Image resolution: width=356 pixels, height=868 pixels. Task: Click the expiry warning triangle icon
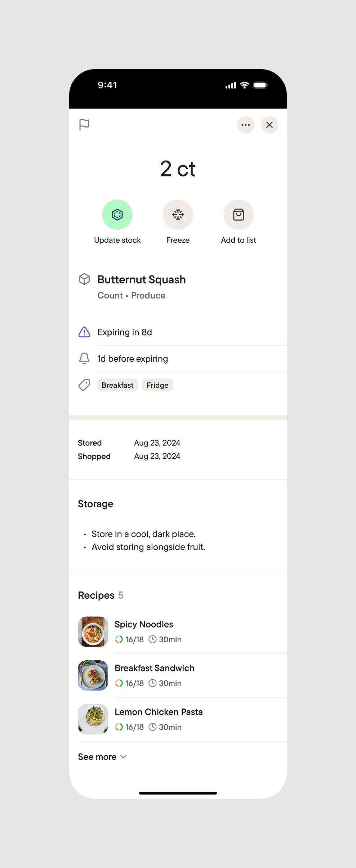(84, 332)
